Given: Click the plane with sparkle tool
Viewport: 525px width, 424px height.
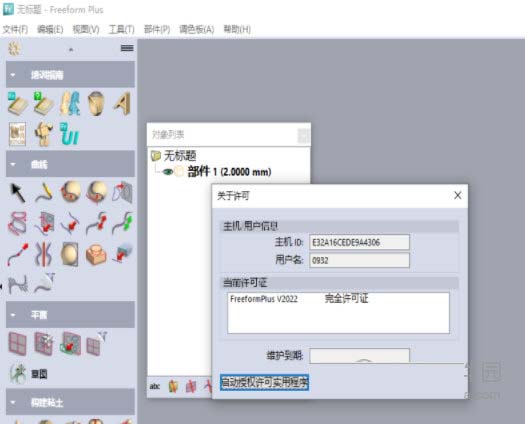Looking at the screenshot, I should point(44,344).
